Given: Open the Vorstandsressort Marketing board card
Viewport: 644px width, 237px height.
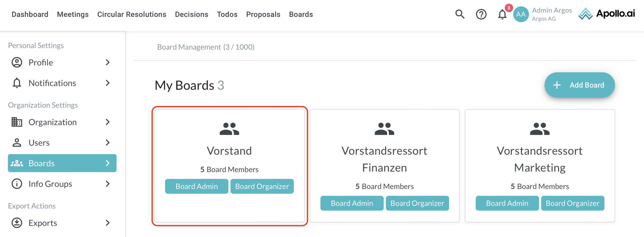Looking at the screenshot, I should 540,159.
